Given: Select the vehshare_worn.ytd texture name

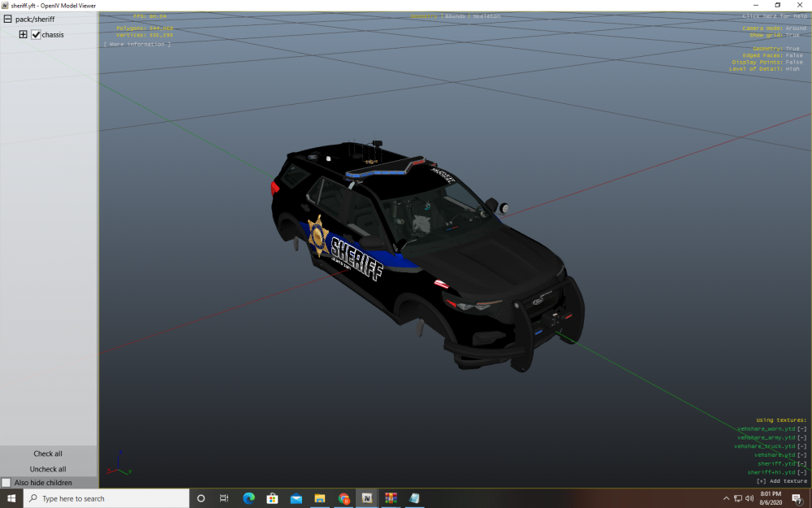Looking at the screenshot, I should [766, 429].
